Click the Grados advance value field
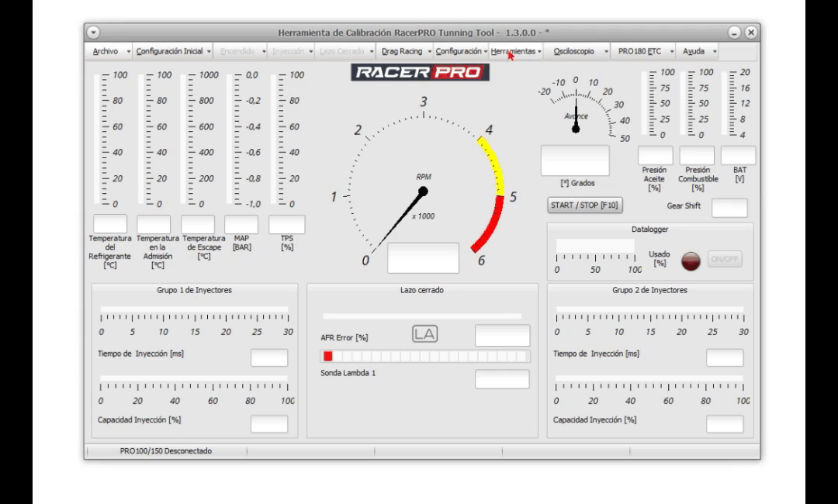This screenshot has width=838, height=504. coord(575,161)
